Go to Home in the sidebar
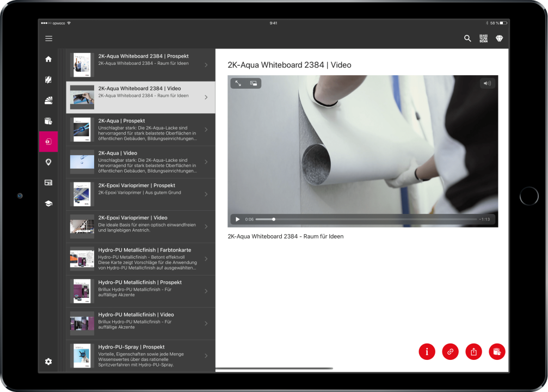Screen dimensions: 548x392 [48, 59]
